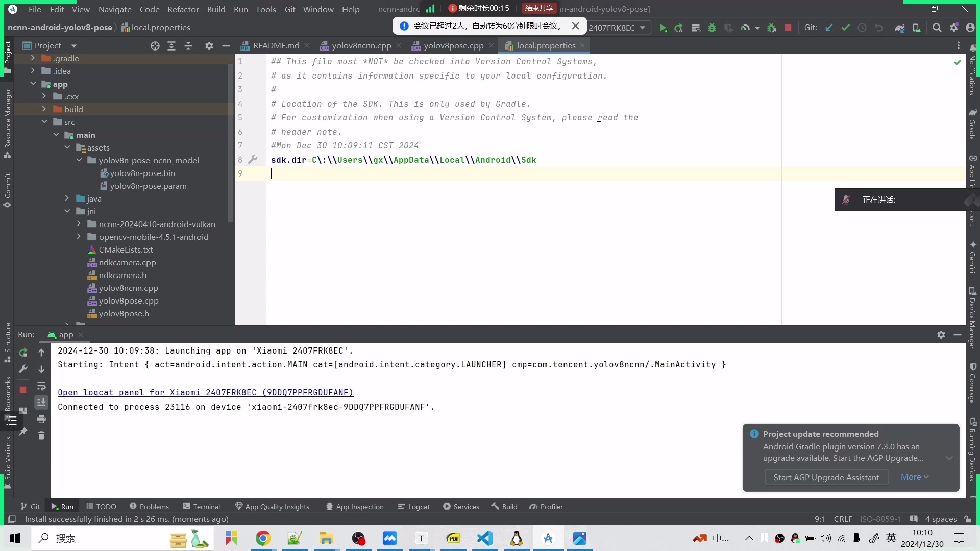Open logcat panel for Xiaomi link
The image size is (980, 551).
point(205,392)
